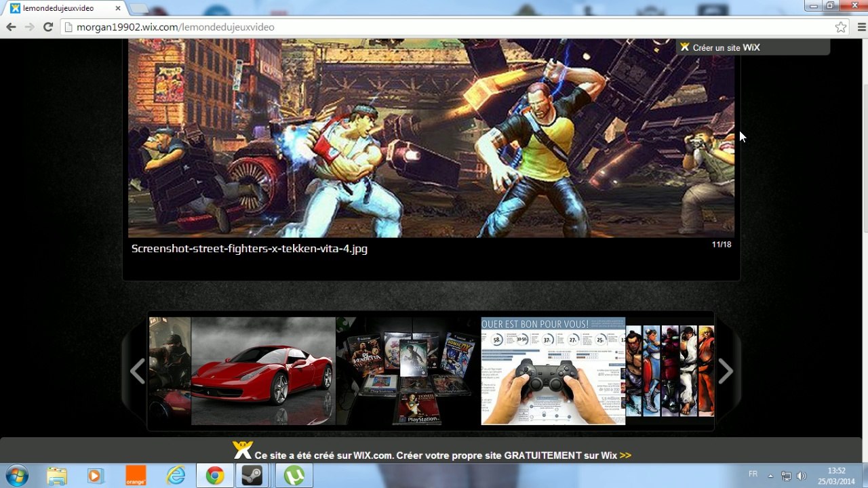Launch the media player from the taskbar
This screenshot has height=488, width=868.
click(94, 476)
